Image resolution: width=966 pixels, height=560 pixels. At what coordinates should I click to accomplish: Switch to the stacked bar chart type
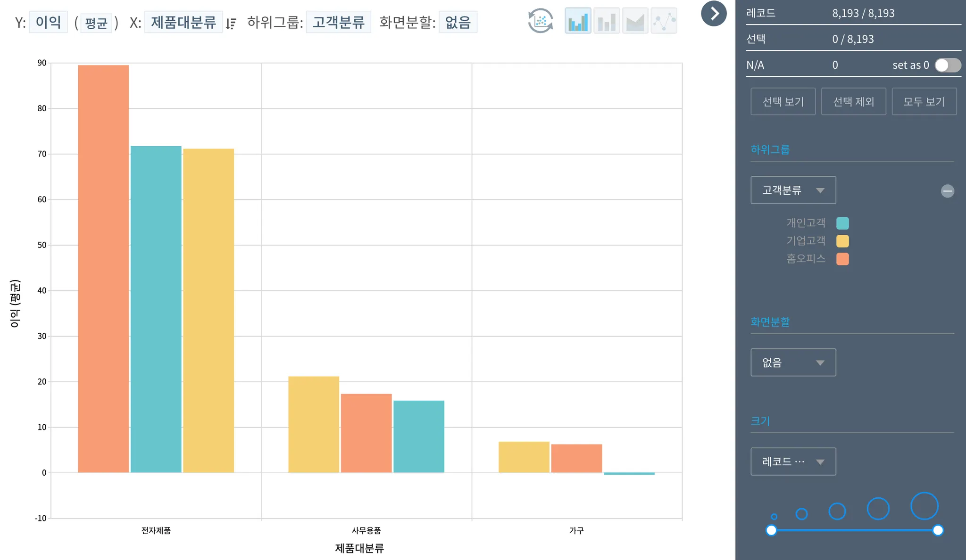pyautogui.click(x=607, y=21)
